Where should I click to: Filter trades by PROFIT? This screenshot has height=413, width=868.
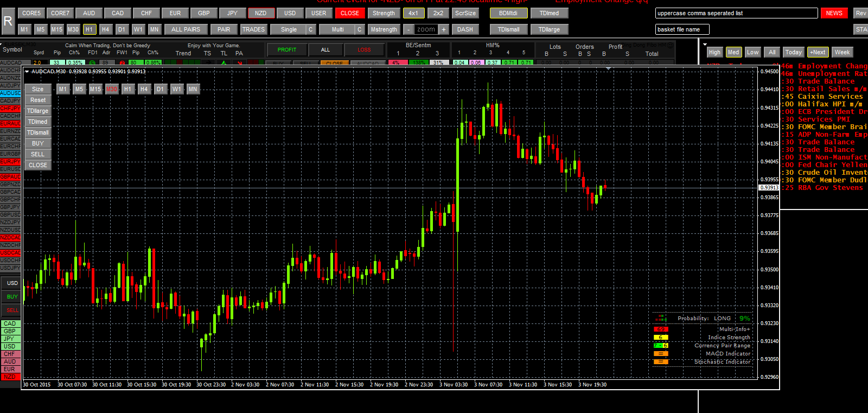click(287, 50)
